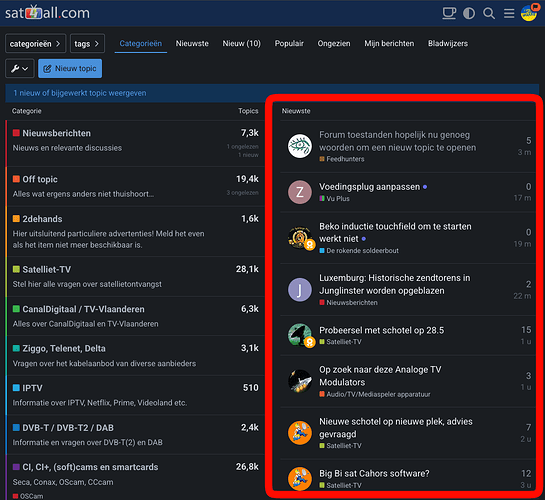Open the hamburger menu icon

click(x=509, y=14)
